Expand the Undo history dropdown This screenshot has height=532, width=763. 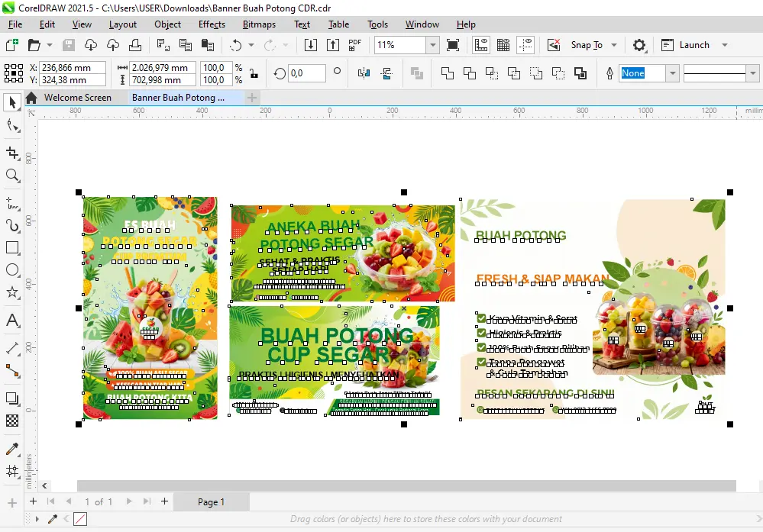[x=251, y=45]
